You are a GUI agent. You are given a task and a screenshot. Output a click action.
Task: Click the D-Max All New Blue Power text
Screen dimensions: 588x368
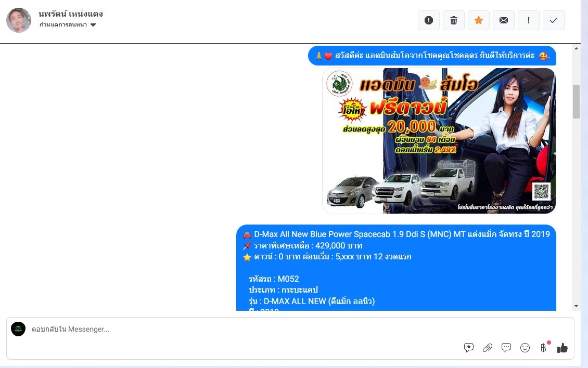tap(402, 234)
